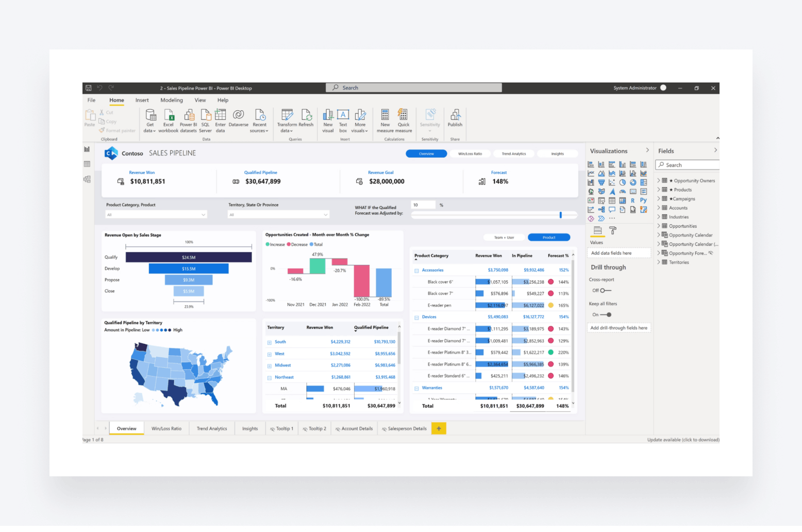Image resolution: width=802 pixels, height=532 pixels.
Task: Select the Python visual icon
Action: click(x=643, y=201)
